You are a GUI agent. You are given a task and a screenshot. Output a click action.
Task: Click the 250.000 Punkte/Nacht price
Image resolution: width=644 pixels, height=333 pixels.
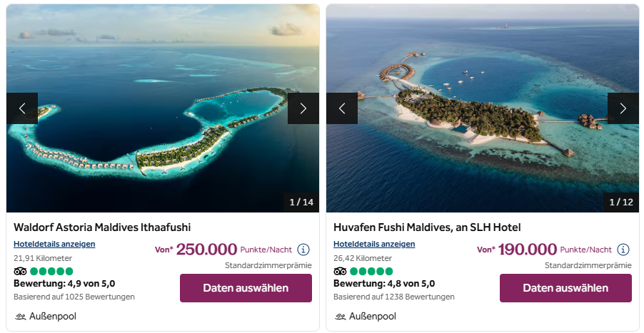[x=206, y=250]
